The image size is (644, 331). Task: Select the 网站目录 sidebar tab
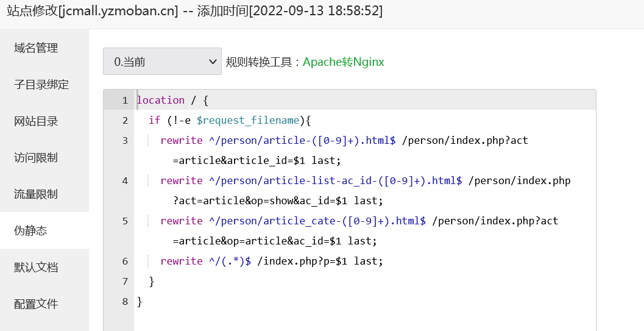[36, 121]
